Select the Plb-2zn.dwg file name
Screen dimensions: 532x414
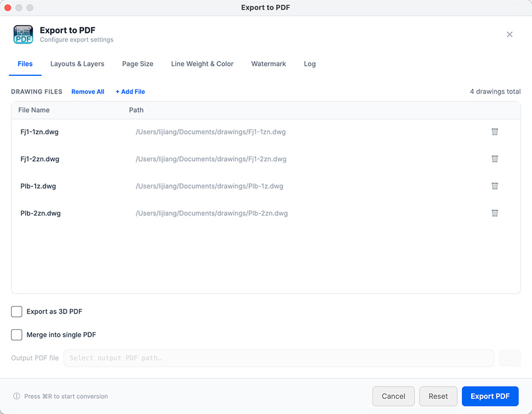[x=40, y=213]
